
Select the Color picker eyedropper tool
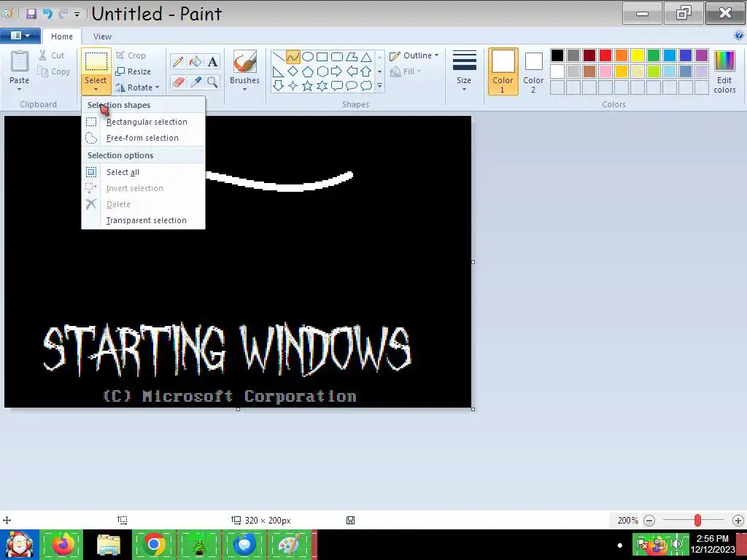(196, 82)
